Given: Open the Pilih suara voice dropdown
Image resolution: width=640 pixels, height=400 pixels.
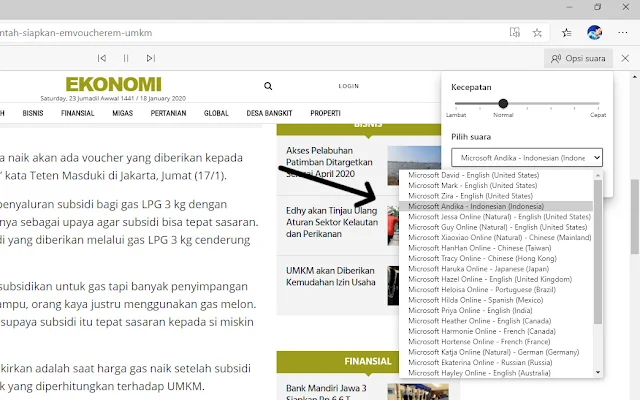Looking at the screenshot, I should (527, 158).
